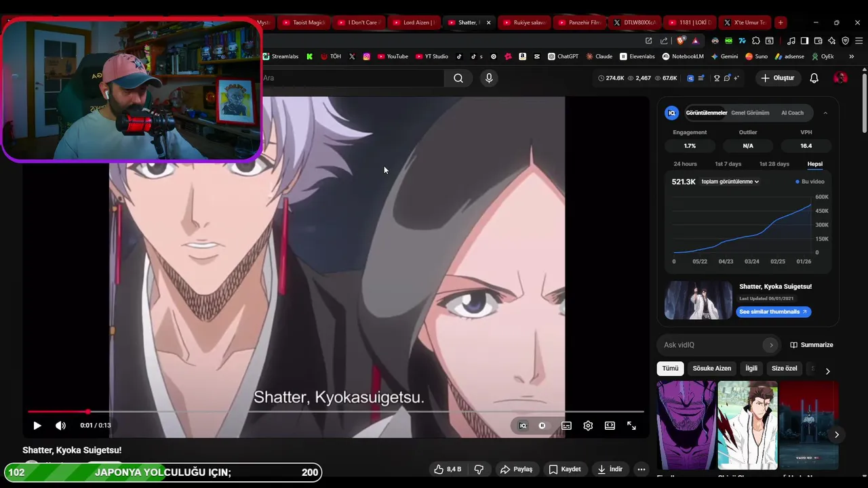The height and width of the screenshot is (488, 868).
Task: Select the 1st 7 days range
Action: pyautogui.click(x=728, y=164)
